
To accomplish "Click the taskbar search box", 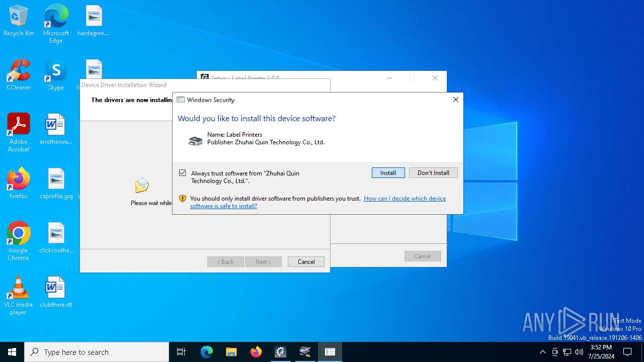I will click(97, 352).
